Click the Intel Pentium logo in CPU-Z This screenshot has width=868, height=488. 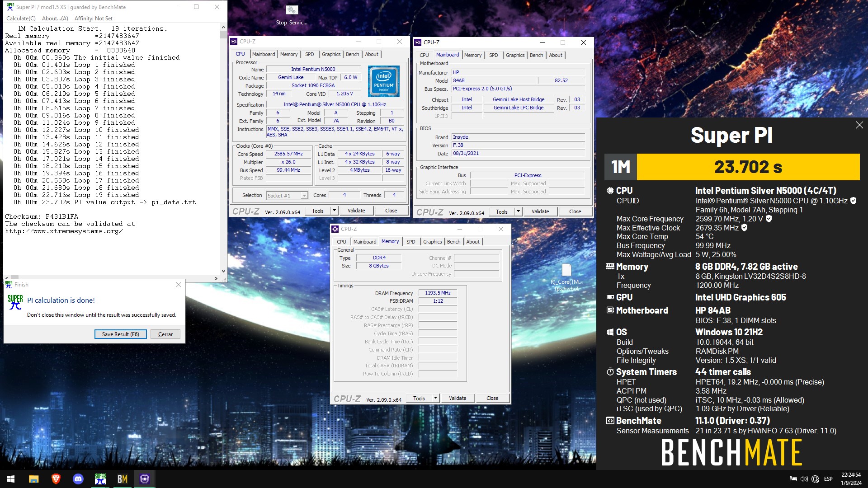point(383,81)
